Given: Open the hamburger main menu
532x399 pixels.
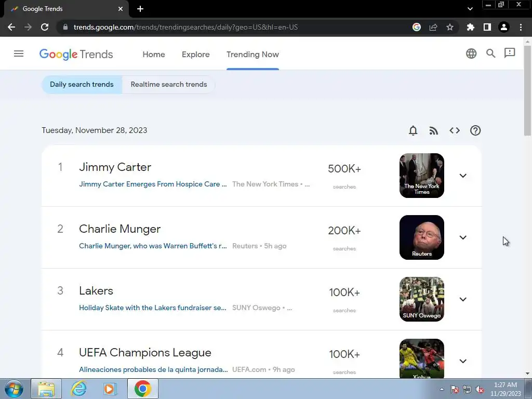Looking at the screenshot, I should 19,54.
